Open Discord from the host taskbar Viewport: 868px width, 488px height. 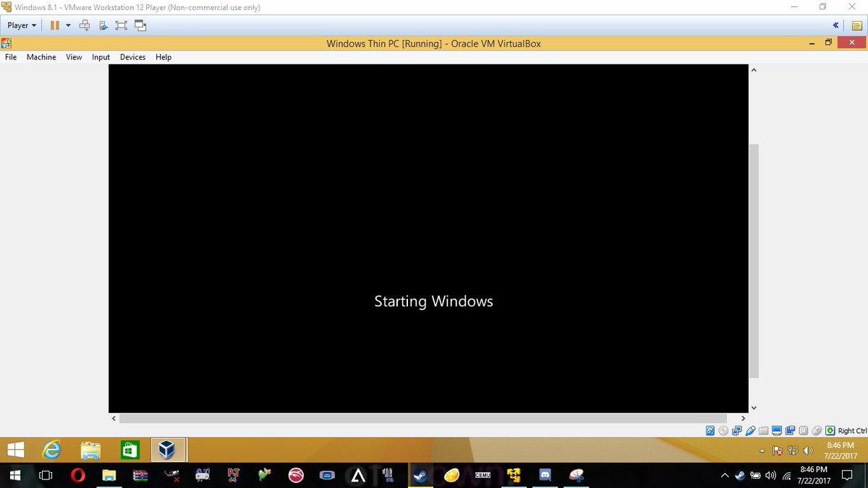[x=545, y=476]
